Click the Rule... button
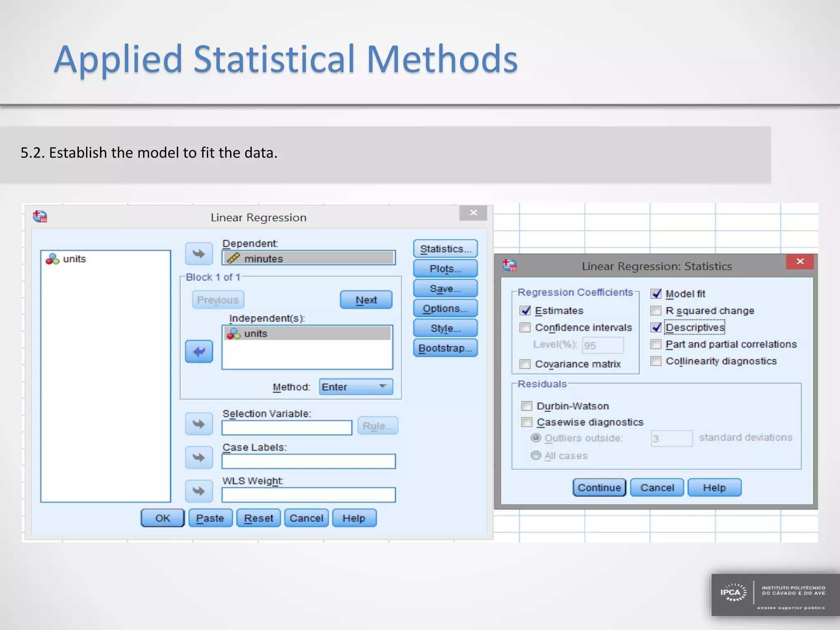The image size is (840, 630). click(x=378, y=426)
